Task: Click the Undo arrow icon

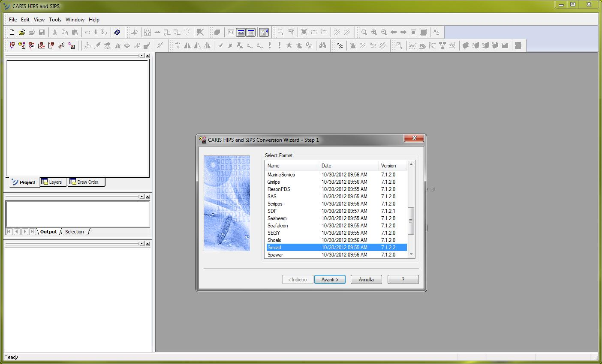Action: click(87, 32)
